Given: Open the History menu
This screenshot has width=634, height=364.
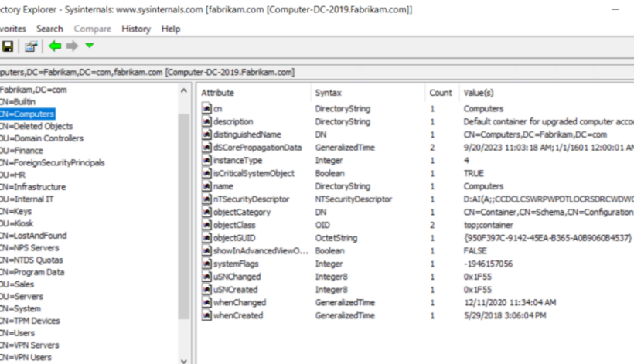Looking at the screenshot, I should pyautogui.click(x=136, y=29).
